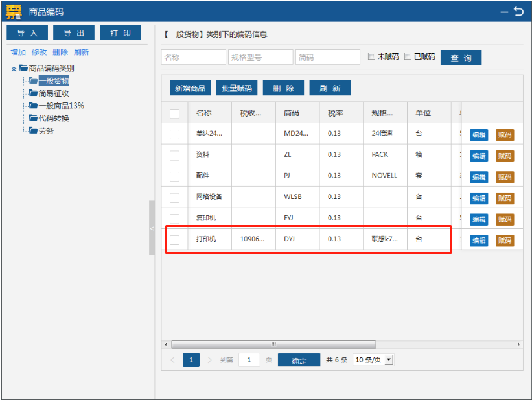Image resolution: width=532 pixels, height=402 pixels.
Task: Click the 批量赋码 button
Action: tap(237, 88)
